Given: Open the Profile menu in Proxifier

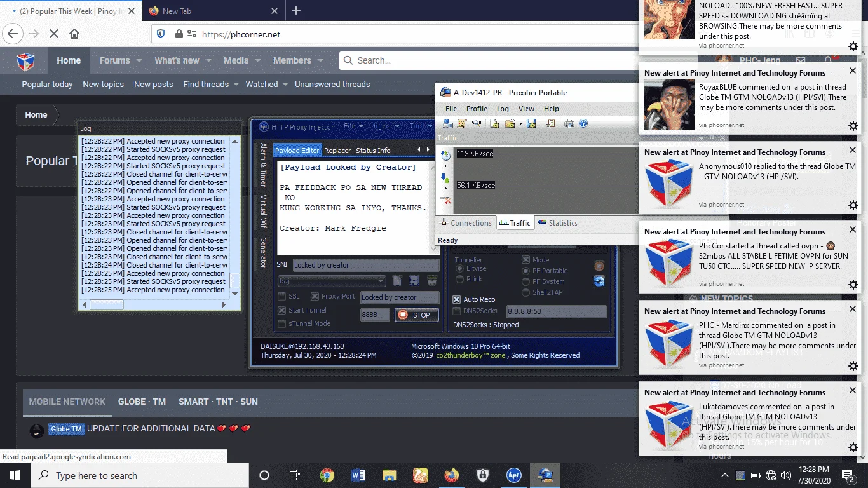Looking at the screenshot, I should click(477, 109).
